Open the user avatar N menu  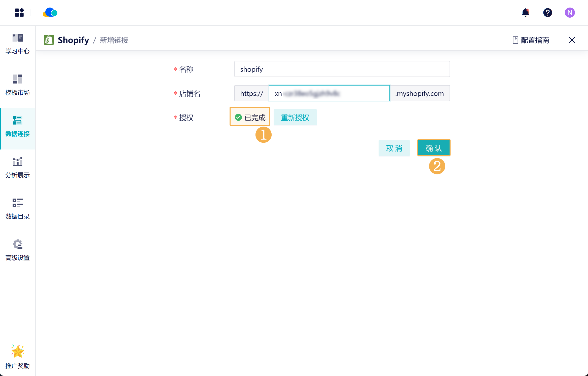[570, 13]
